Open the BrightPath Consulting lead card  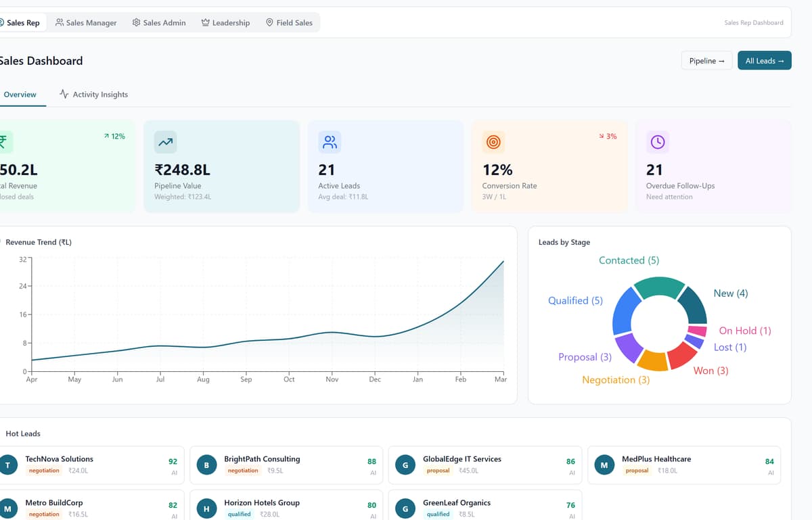tap(286, 465)
